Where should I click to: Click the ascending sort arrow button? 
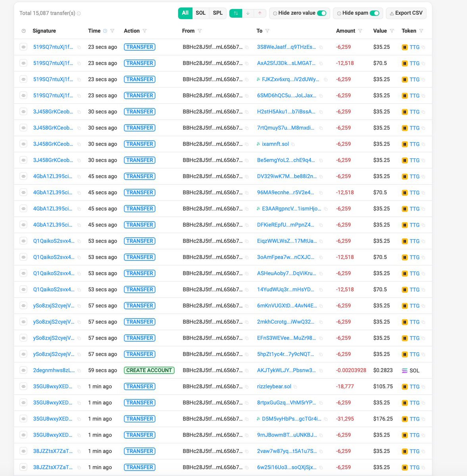point(260,13)
